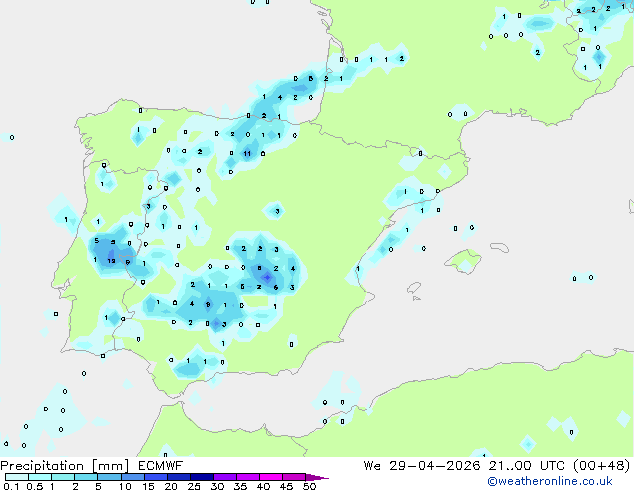Click the 0.5–1 mm legend color box
Image resolution: width=634 pixels, height=490 pixels.
pyautogui.click(x=40, y=477)
